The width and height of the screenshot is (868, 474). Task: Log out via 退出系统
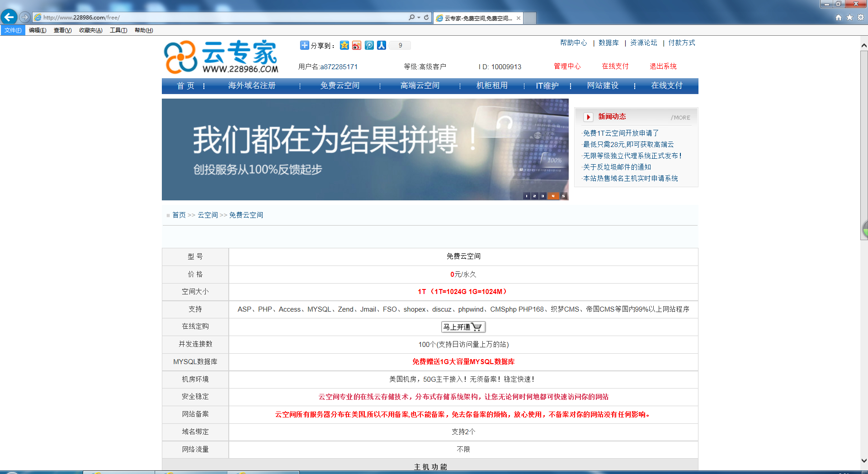663,66
